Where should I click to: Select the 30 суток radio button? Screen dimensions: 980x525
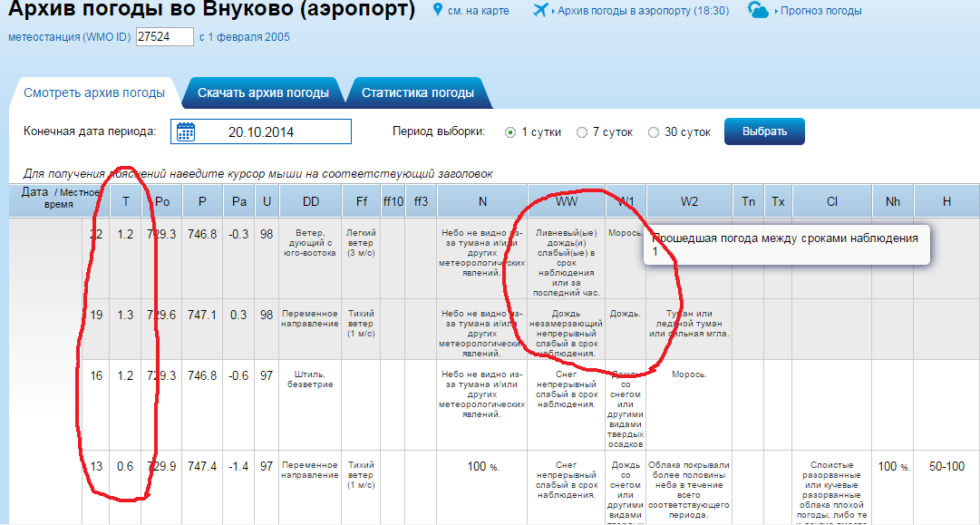pyautogui.click(x=654, y=132)
